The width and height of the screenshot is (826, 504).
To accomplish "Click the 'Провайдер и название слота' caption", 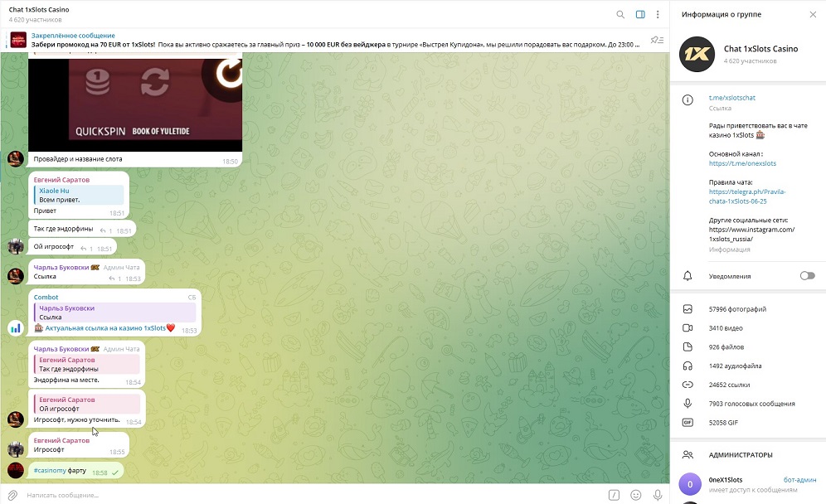I will tap(78, 158).
